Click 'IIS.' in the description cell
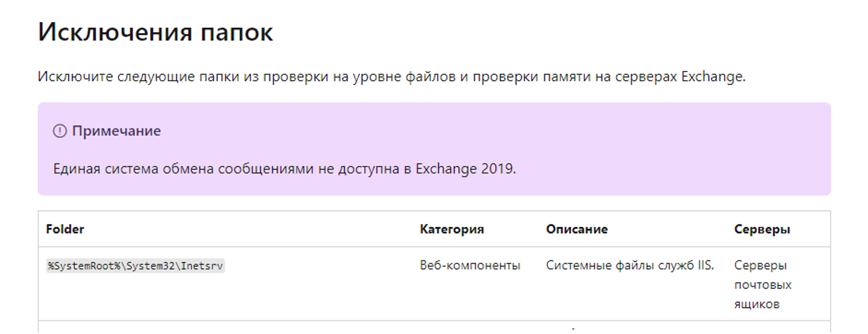The height and width of the screenshot is (334, 868). pos(706,266)
